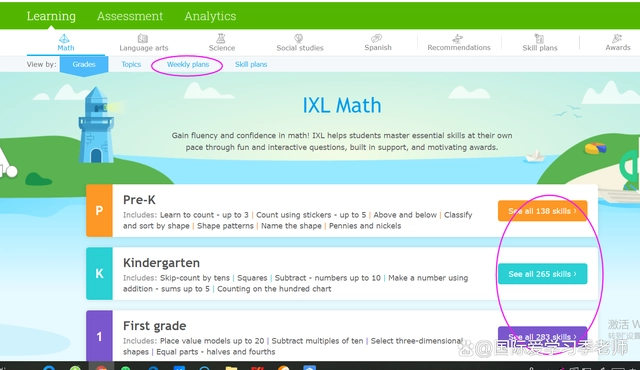The width and height of the screenshot is (640, 370).
Task: Open the Skill plans view link
Action: pyautogui.click(x=251, y=64)
